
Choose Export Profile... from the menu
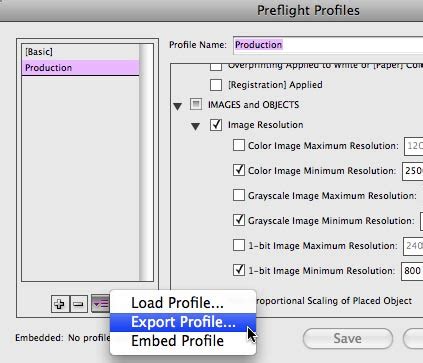pyautogui.click(x=183, y=322)
